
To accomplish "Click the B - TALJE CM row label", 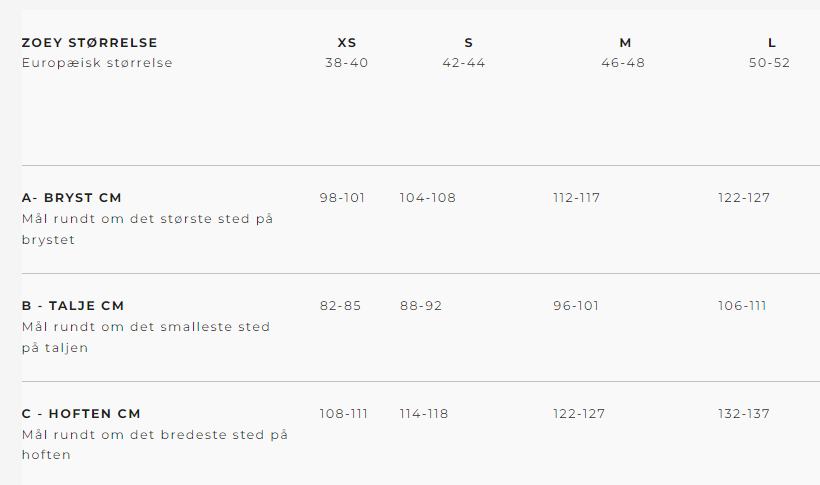I will (73, 306).
